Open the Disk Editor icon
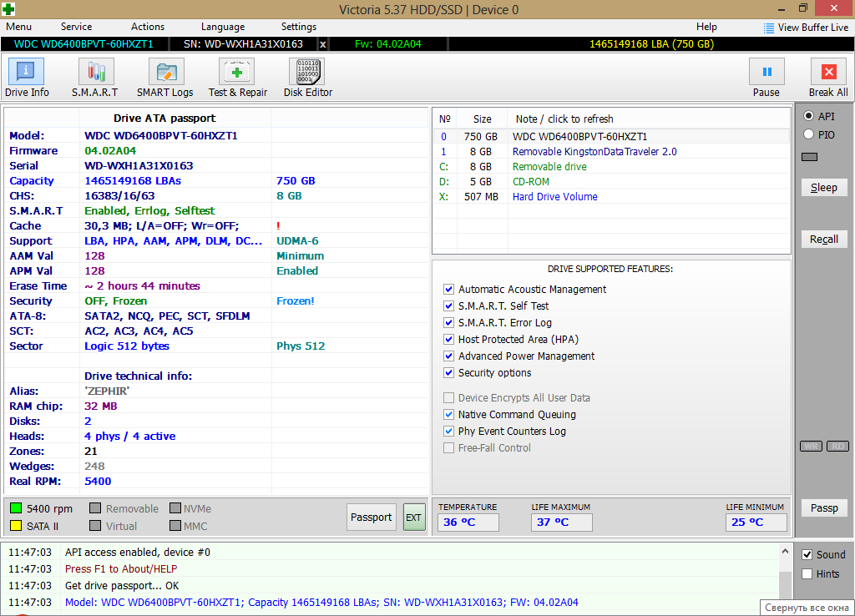 click(306, 72)
